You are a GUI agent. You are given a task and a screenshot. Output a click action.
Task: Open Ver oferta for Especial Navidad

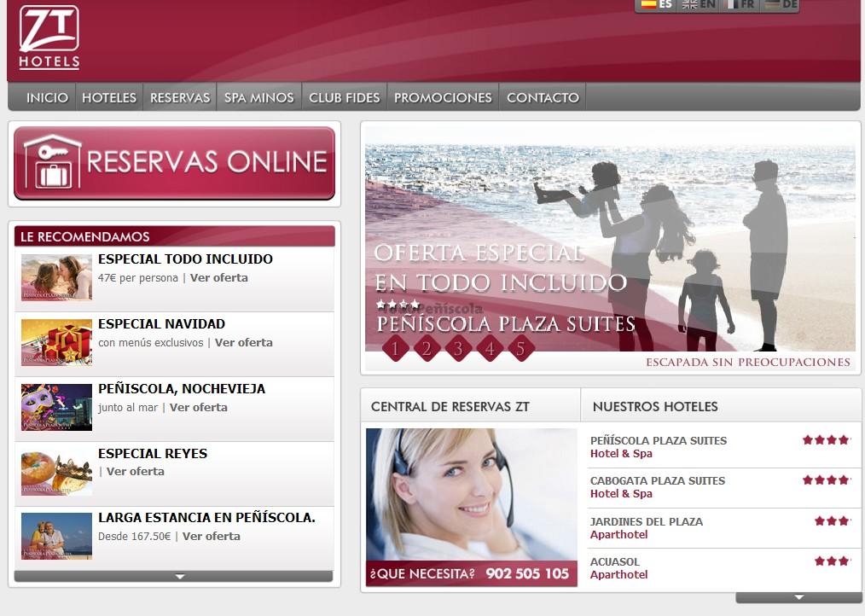click(x=243, y=343)
